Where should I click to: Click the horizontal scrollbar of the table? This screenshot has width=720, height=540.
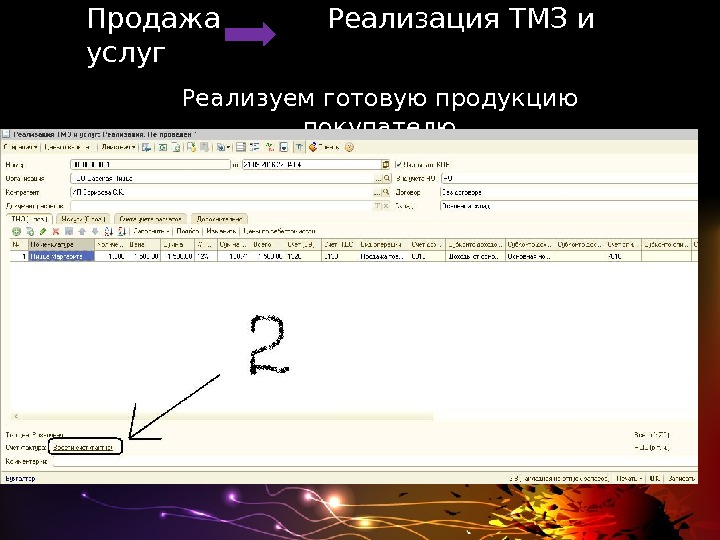pos(226,416)
